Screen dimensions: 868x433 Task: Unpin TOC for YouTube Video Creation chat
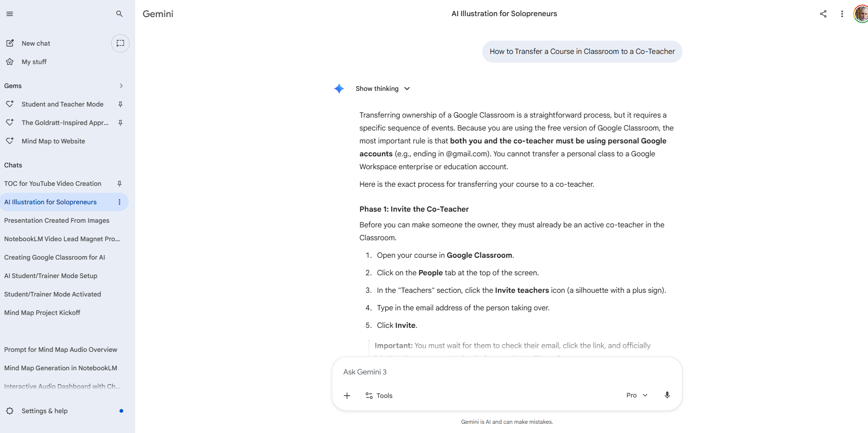click(x=120, y=184)
